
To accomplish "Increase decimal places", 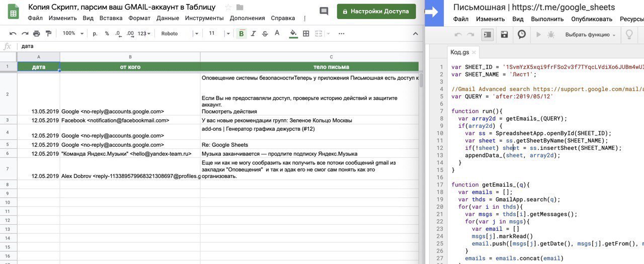I will click(130, 34).
